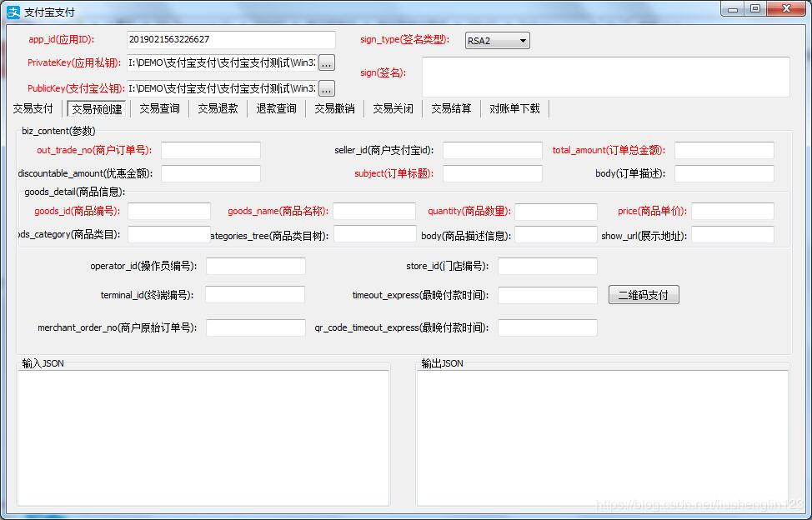Screen dimensions: 812x520
Task: Open the 退款查询 tab
Action: click(277, 108)
